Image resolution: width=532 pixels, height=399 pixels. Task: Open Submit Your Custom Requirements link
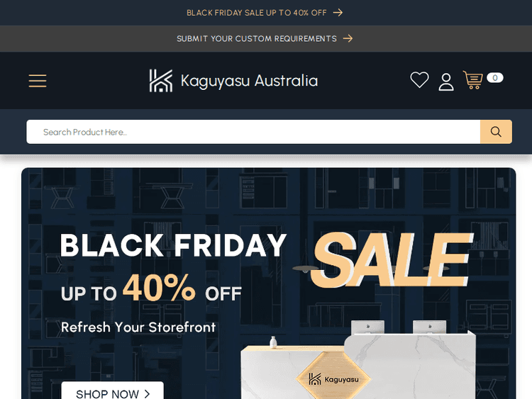click(x=257, y=39)
